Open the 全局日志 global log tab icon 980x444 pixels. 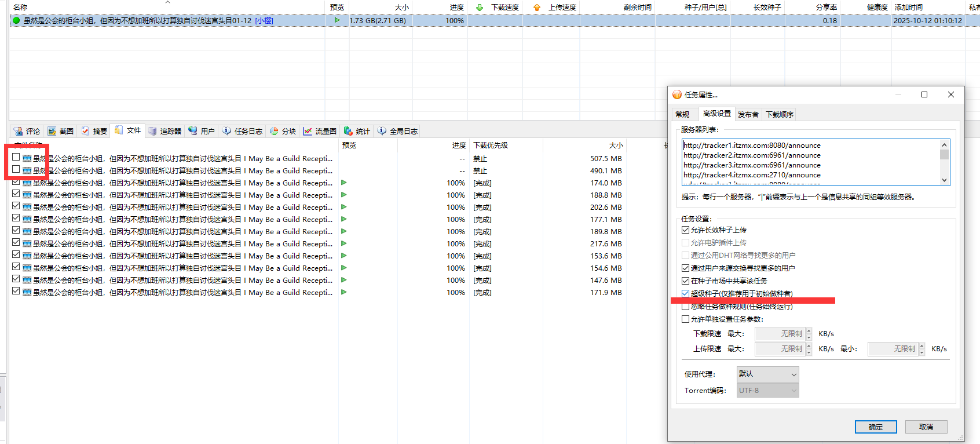click(382, 131)
